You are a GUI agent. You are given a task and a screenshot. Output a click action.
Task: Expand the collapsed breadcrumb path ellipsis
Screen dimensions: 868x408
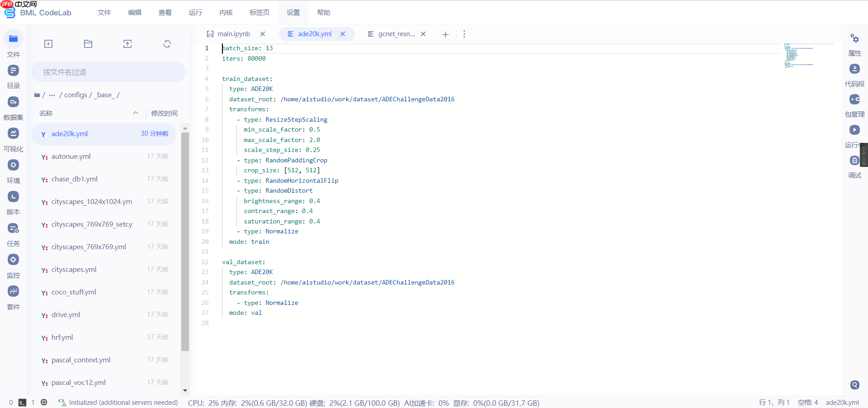[52, 95]
